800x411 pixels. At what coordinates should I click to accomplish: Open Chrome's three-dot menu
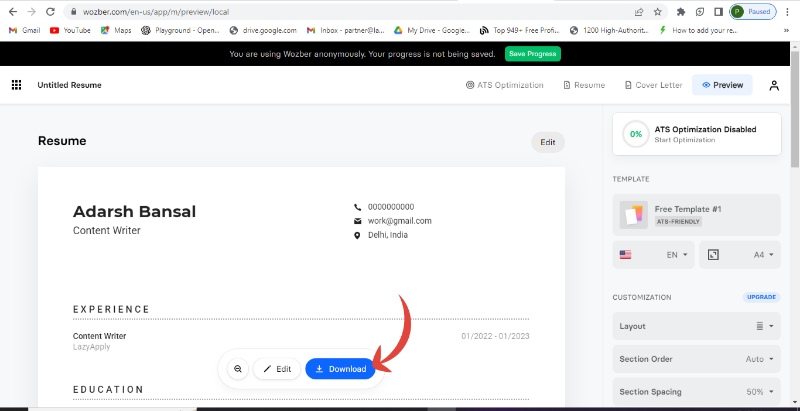click(x=789, y=11)
